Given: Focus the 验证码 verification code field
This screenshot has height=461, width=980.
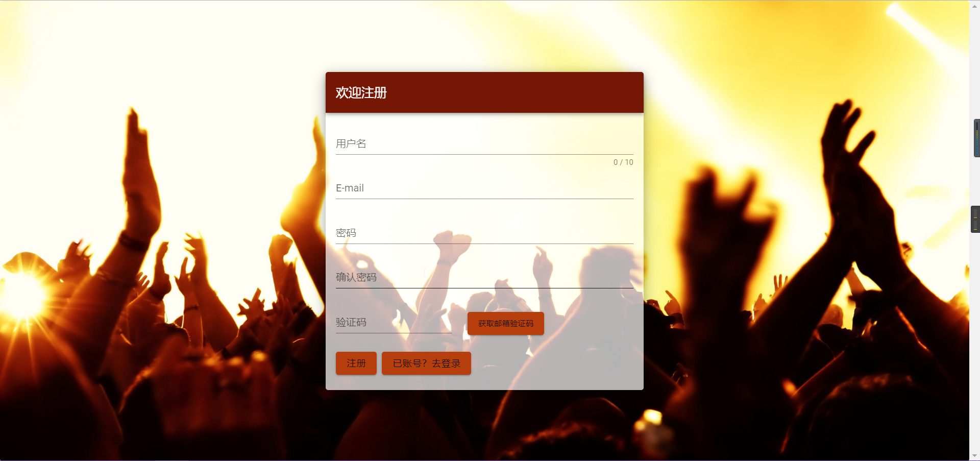Looking at the screenshot, I should coord(394,323).
